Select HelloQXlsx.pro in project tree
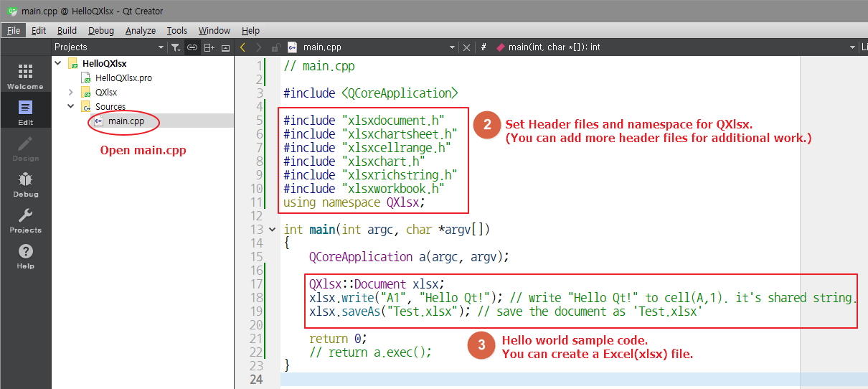Image resolution: width=868 pixels, height=389 pixels. coord(123,78)
